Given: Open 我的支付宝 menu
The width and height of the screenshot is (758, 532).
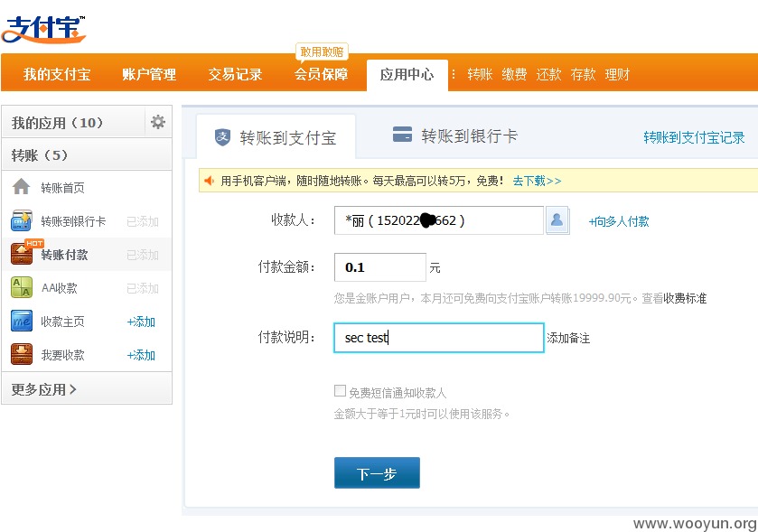Looking at the screenshot, I should point(57,74).
